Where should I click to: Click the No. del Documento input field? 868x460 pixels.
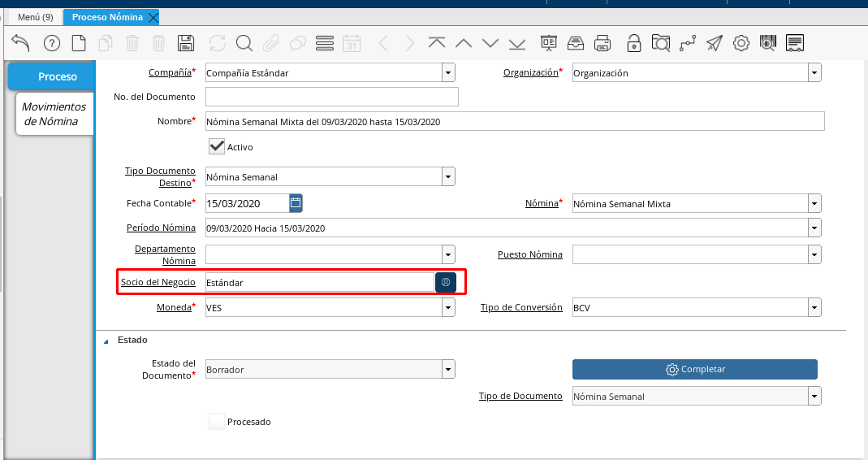click(331, 97)
